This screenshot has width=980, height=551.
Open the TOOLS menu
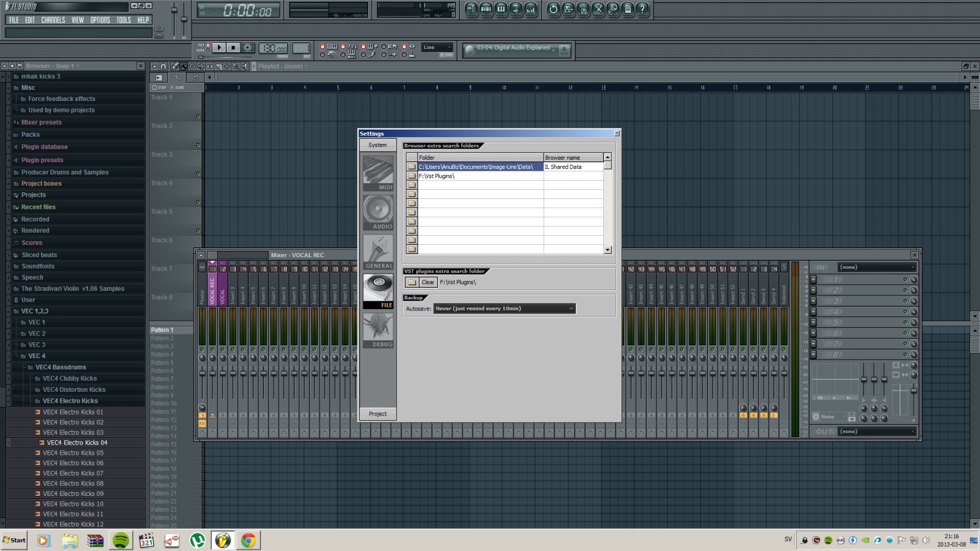(124, 20)
